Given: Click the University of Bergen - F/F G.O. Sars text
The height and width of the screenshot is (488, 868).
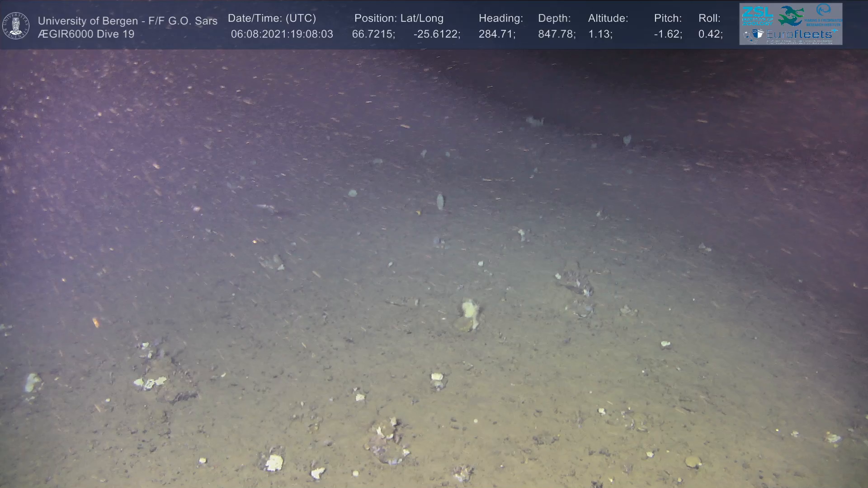Looking at the screenshot, I should pyautogui.click(x=127, y=21).
